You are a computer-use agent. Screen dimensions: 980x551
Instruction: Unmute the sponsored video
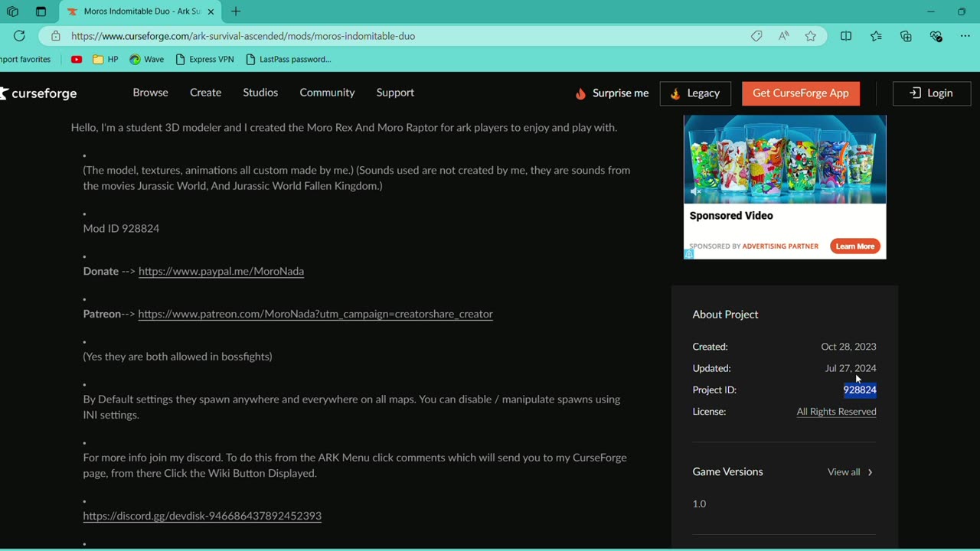(x=695, y=192)
